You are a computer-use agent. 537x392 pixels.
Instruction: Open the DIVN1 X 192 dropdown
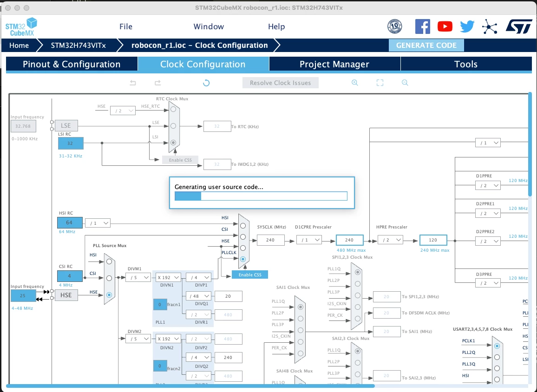point(168,277)
